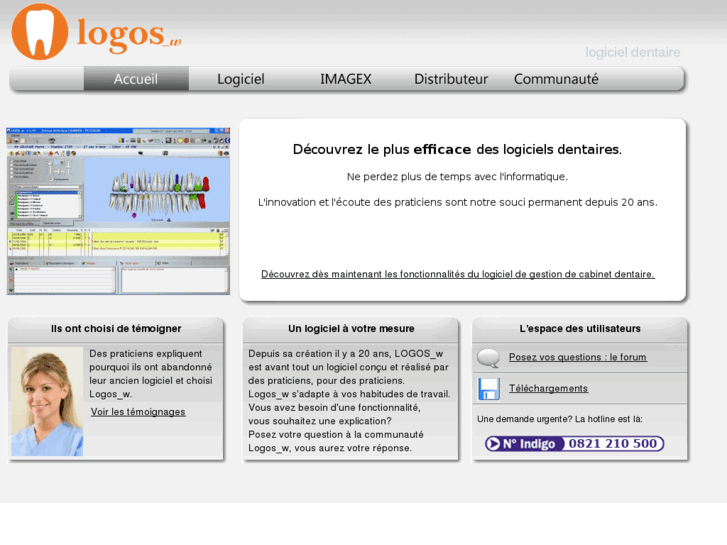Click the 'Découvrez le plus efficace' headline
Screen dimensions: 727x545
click(457, 149)
